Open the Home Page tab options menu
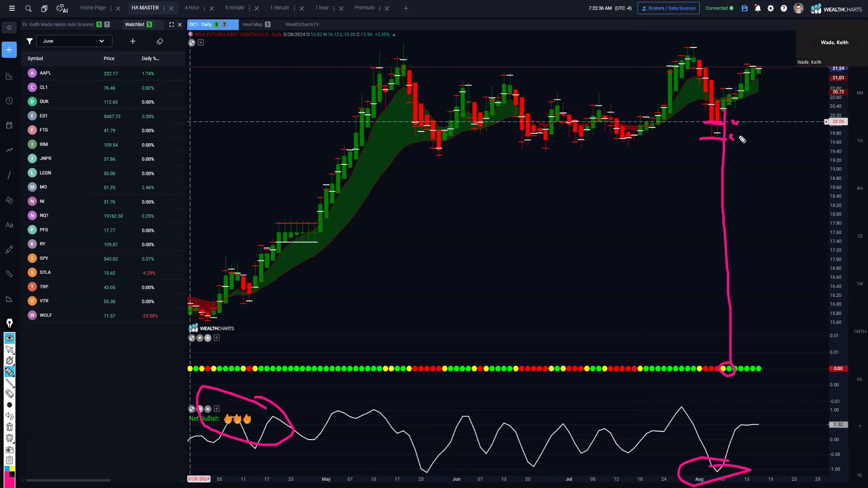This screenshot has height=488, width=868. (x=111, y=8)
